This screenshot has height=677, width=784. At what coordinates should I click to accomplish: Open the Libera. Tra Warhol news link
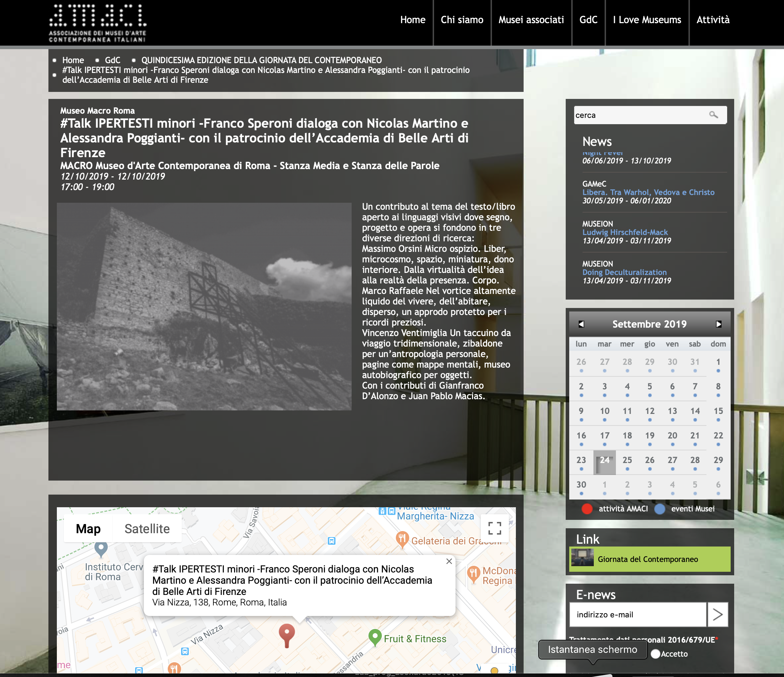pos(648,192)
